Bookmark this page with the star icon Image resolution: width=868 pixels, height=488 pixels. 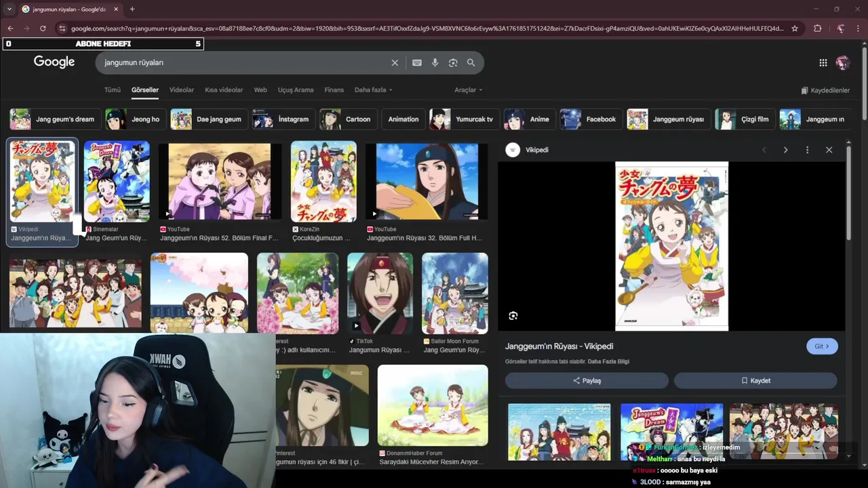[x=795, y=28]
